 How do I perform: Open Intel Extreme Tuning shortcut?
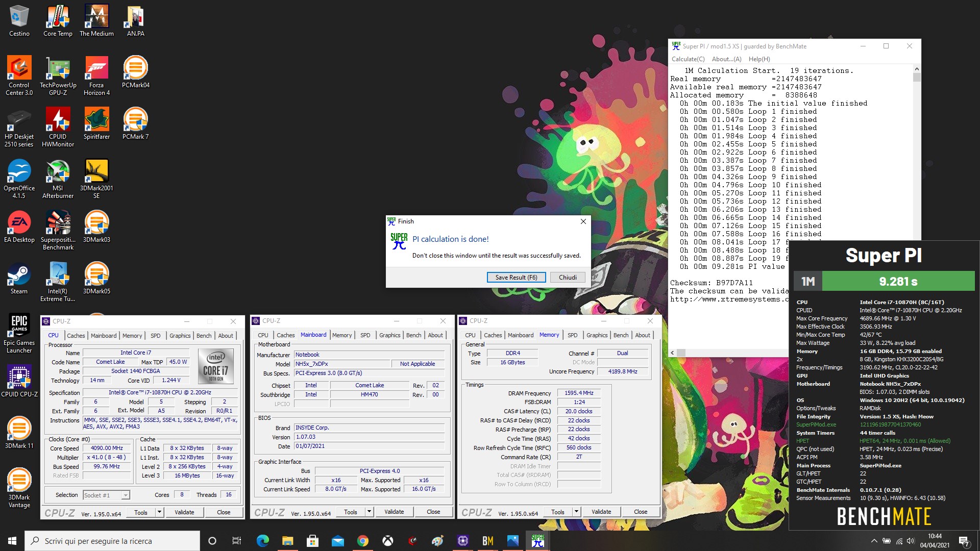pyautogui.click(x=58, y=282)
